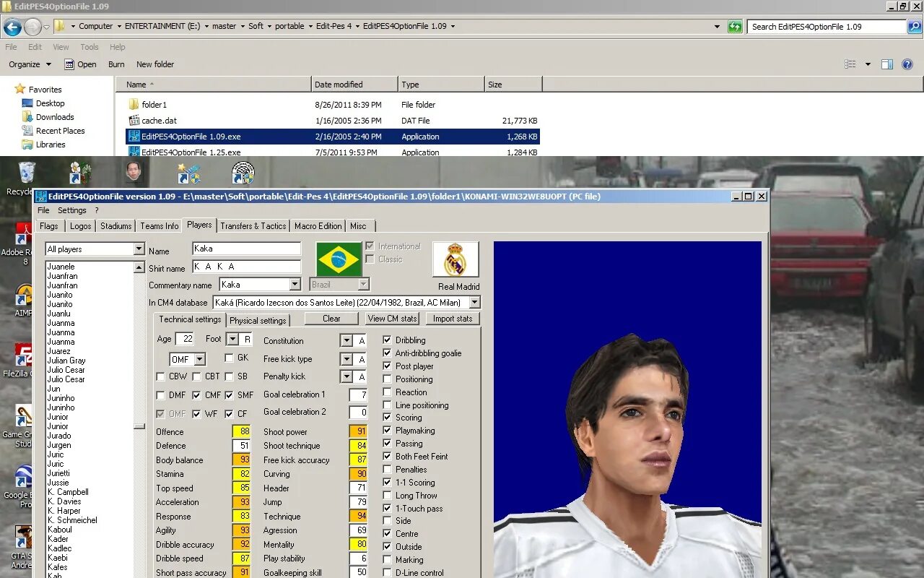Image resolution: width=924 pixels, height=578 pixels.
Task: Click the EditPES4OptionFile title bar icon
Action: coord(40,197)
